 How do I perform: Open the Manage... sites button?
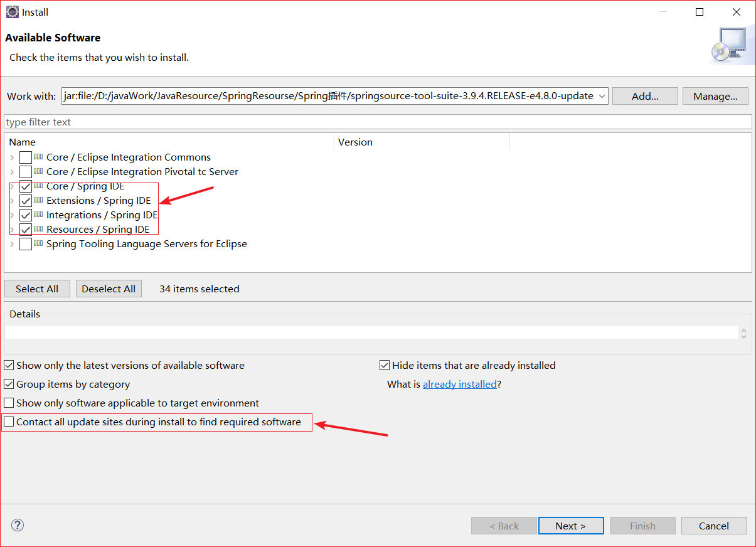click(x=715, y=96)
